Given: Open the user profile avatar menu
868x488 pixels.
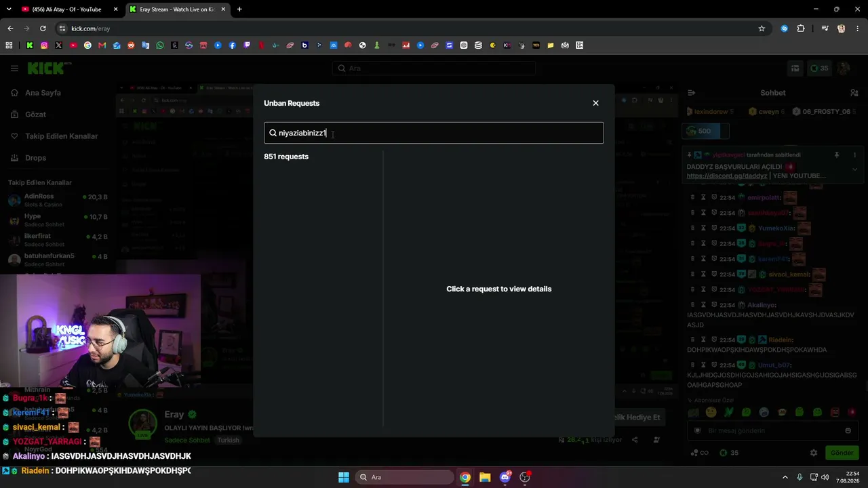Looking at the screenshot, I should point(844,68).
